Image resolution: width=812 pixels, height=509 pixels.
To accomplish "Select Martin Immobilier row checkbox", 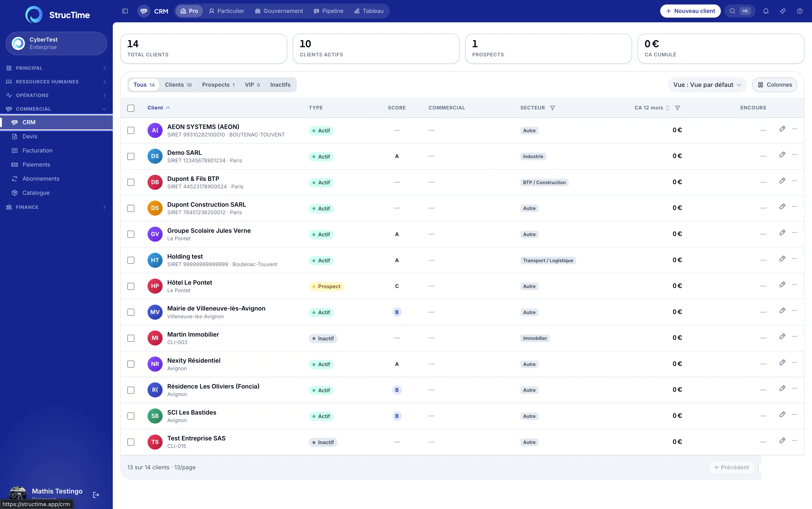I will (131, 338).
